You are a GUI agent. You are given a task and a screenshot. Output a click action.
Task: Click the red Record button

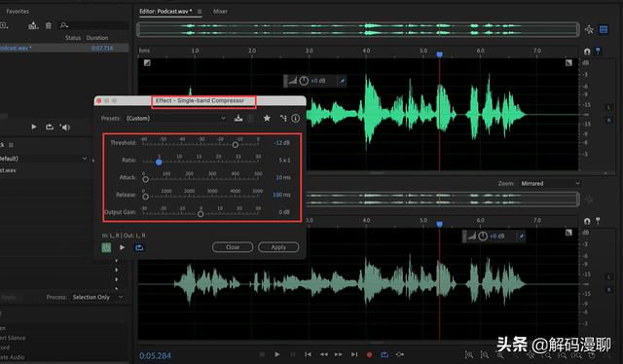pos(369,354)
